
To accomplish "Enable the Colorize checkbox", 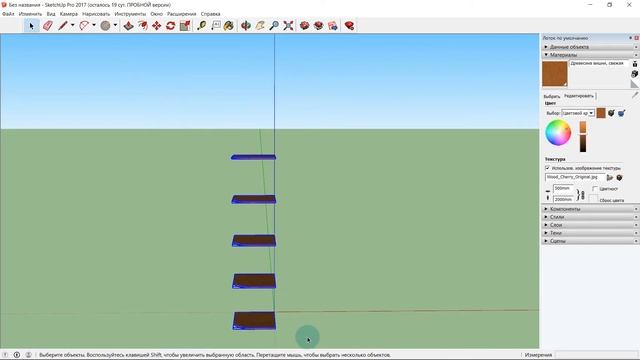I will point(595,189).
